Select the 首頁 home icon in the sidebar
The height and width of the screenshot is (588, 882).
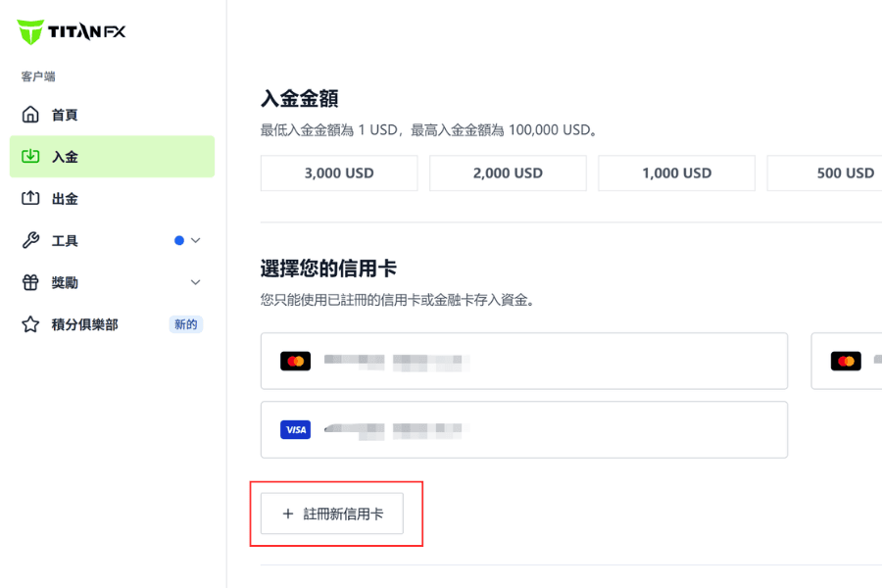(29, 114)
